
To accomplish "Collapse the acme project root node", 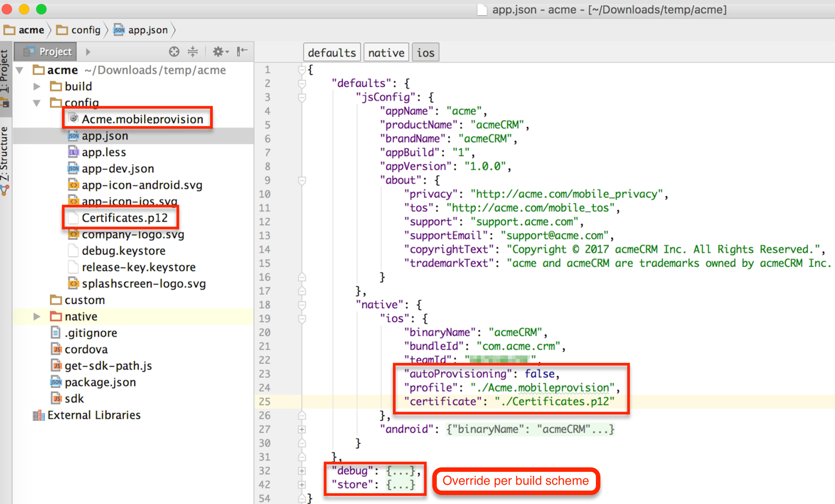I will (x=20, y=70).
